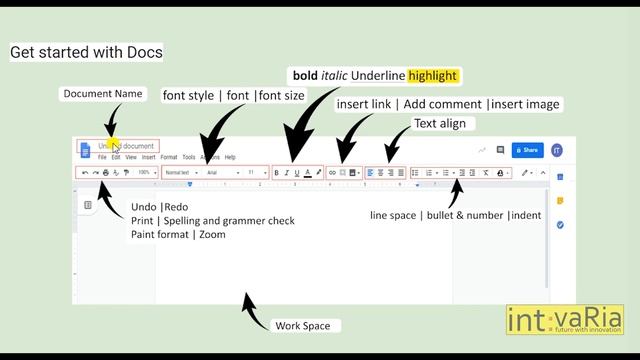Apply the numbered list icon

click(x=429, y=173)
